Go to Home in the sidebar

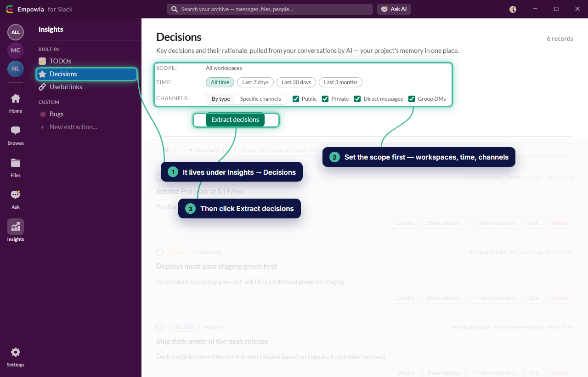(16, 103)
